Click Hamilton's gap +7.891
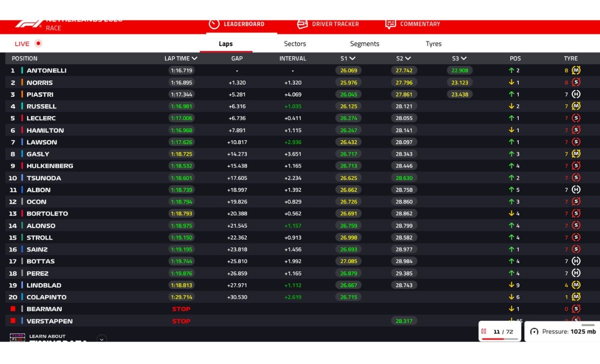This screenshot has width=600, height=364. 237,130
